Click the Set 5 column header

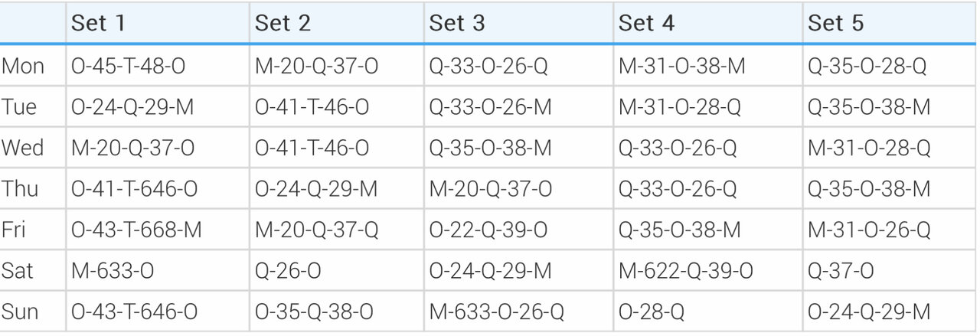(x=835, y=23)
